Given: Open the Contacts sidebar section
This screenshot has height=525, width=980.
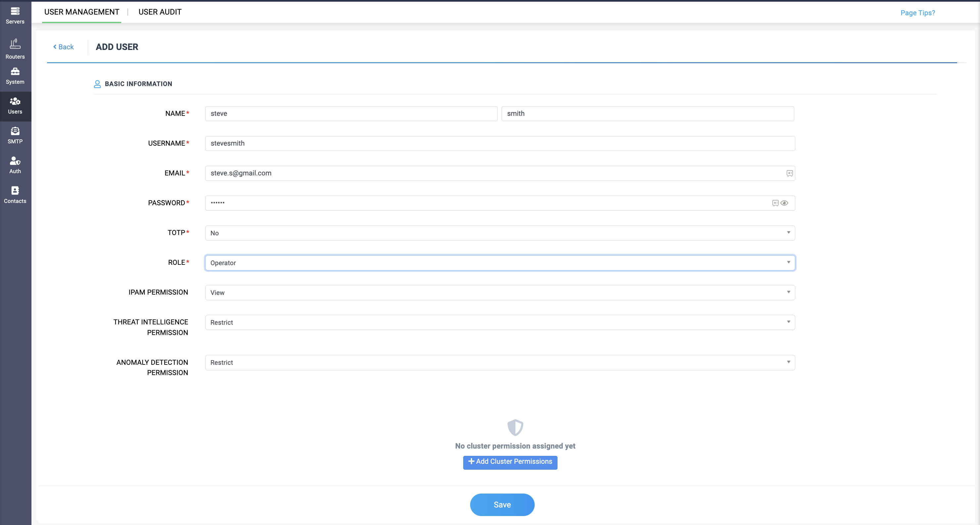Looking at the screenshot, I should [15, 195].
